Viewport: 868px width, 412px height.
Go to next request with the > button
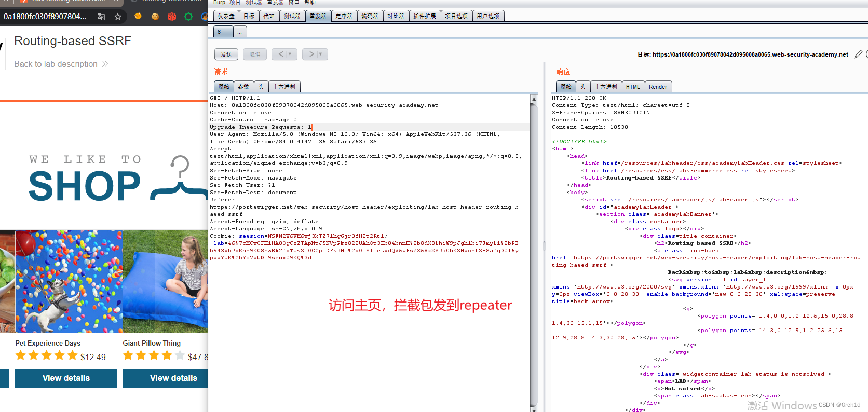(x=311, y=54)
